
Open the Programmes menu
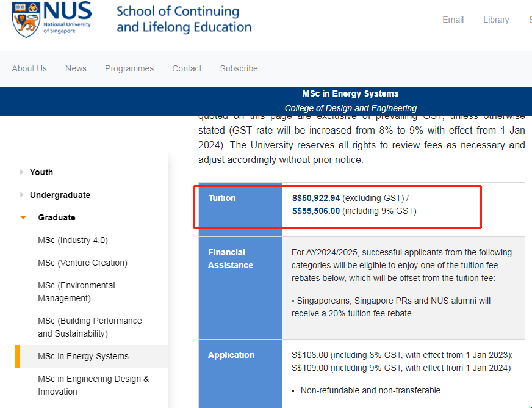(x=129, y=68)
